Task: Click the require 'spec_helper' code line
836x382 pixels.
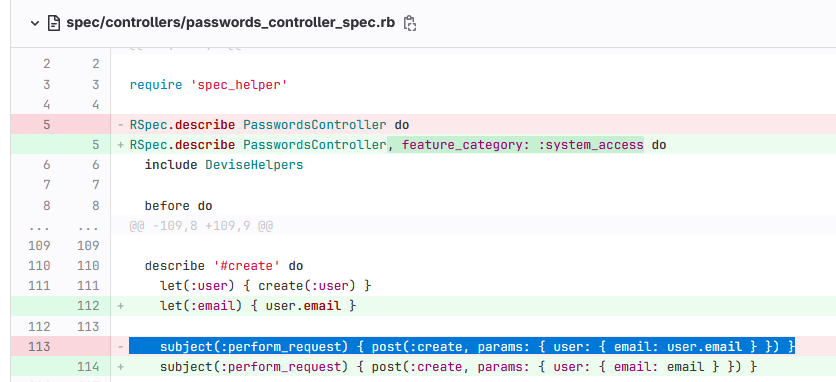Action: (208, 85)
